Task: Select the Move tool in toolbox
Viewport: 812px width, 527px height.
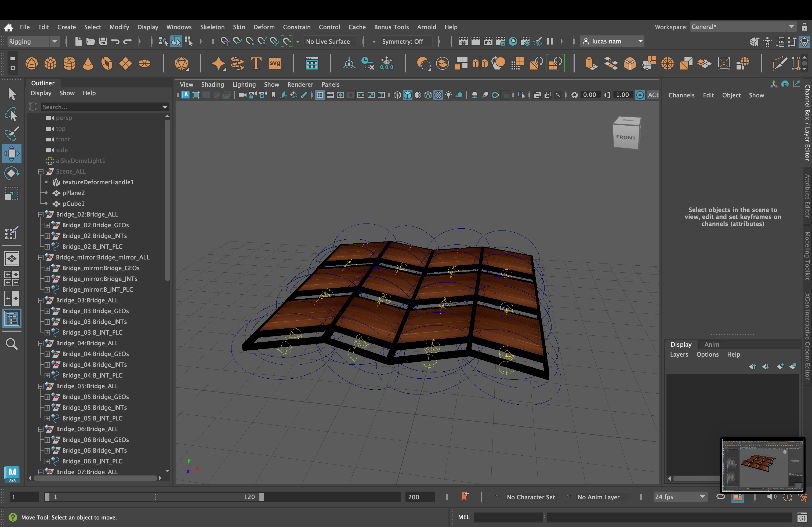Action: tap(12, 153)
